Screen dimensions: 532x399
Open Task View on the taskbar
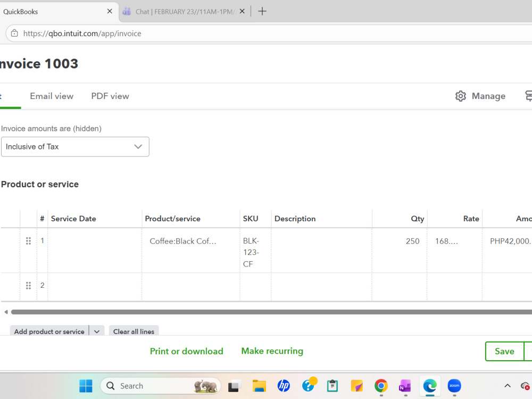(x=234, y=386)
